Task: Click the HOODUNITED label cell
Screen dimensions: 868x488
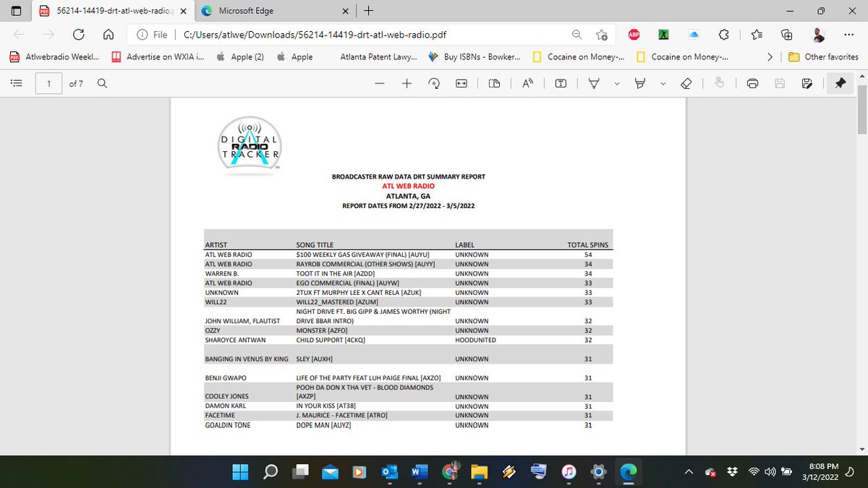Action: [x=475, y=340]
